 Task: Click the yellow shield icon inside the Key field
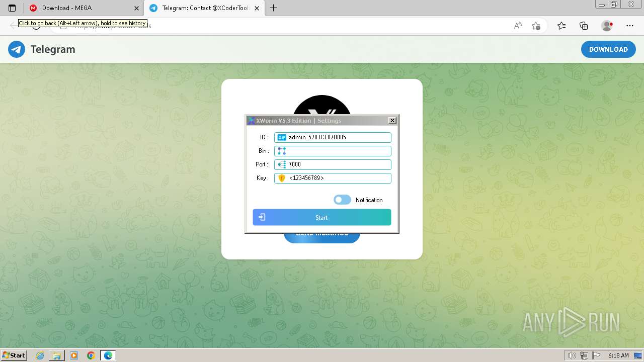pyautogui.click(x=282, y=178)
